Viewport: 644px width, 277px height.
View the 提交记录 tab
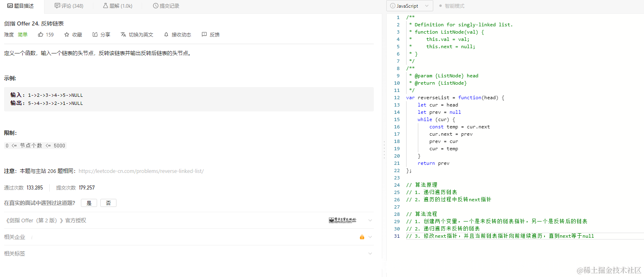166,6
